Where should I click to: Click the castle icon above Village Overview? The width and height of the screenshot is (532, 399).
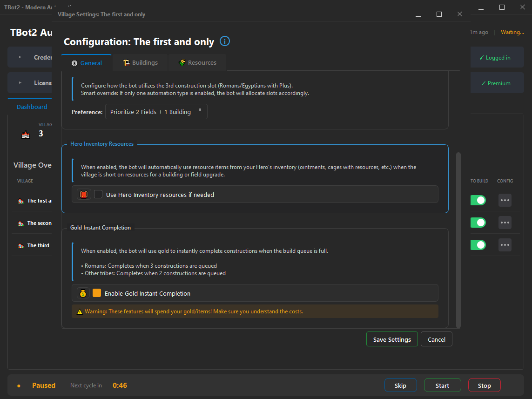[26, 135]
